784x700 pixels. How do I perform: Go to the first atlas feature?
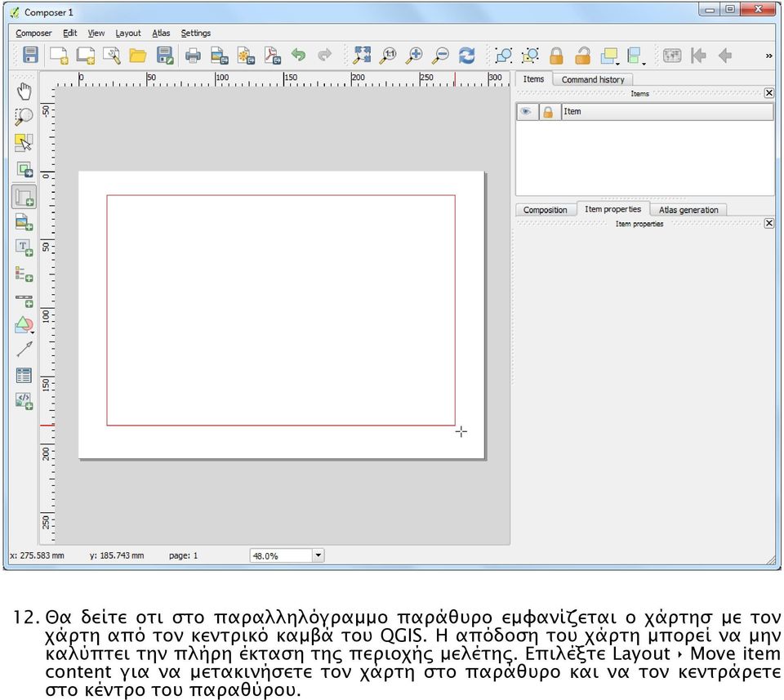(698, 55)
